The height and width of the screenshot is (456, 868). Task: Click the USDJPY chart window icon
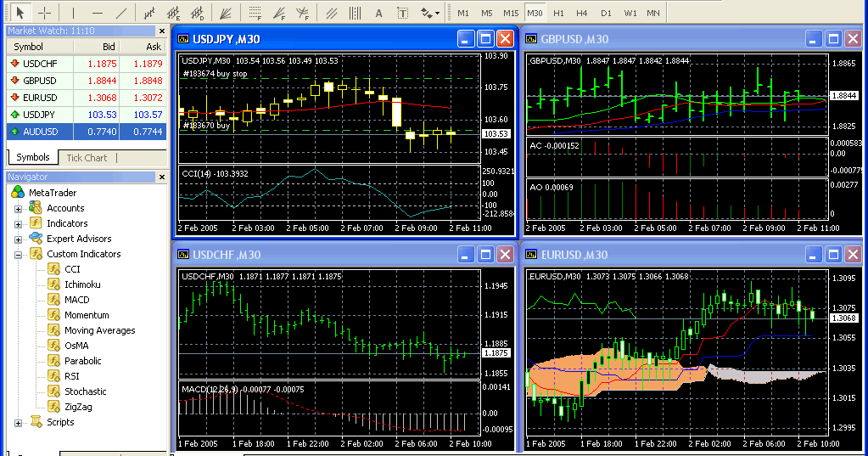coord(182,39)
